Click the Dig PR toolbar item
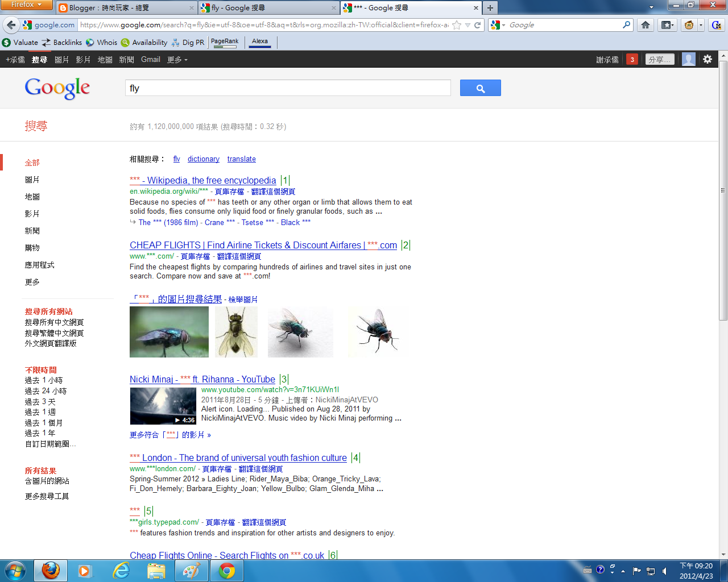The image size is (728, 582). (x=188, y=43)
